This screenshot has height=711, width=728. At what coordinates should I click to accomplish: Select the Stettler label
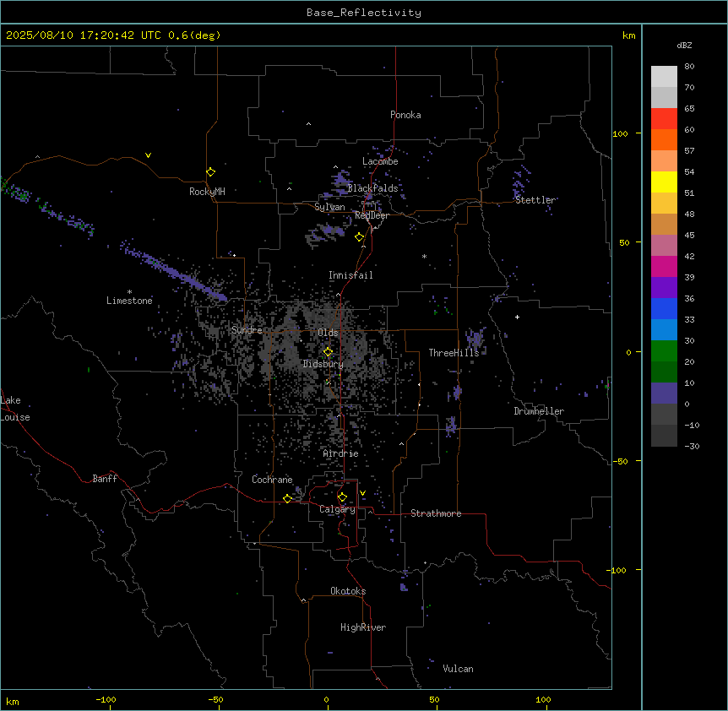tap(535, 200)
